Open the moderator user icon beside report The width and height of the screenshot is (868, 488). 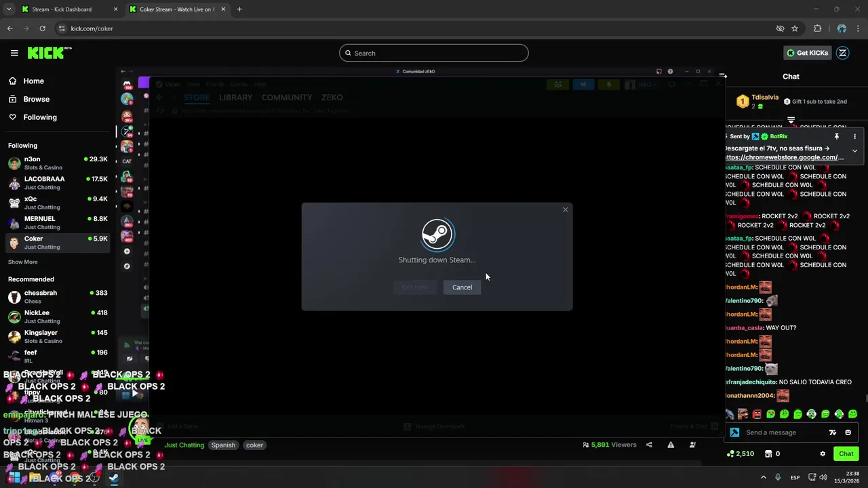pyautogui.click(x=692, y=445)
